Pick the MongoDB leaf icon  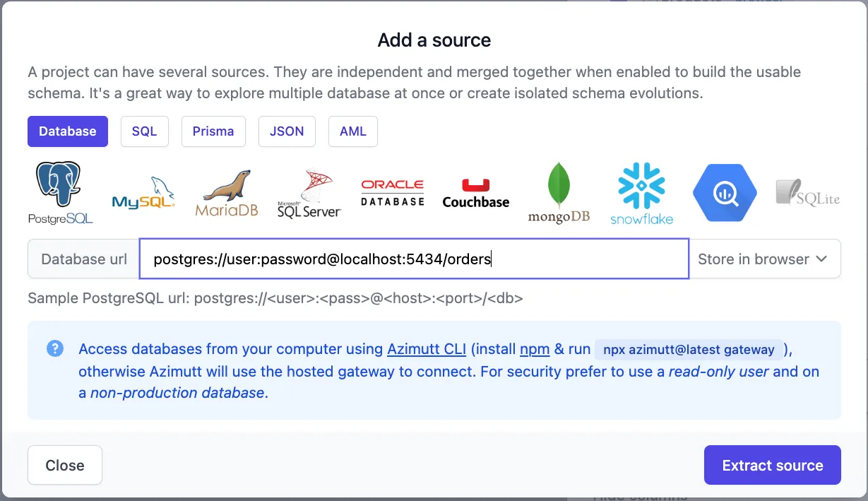tap(559, 194)
